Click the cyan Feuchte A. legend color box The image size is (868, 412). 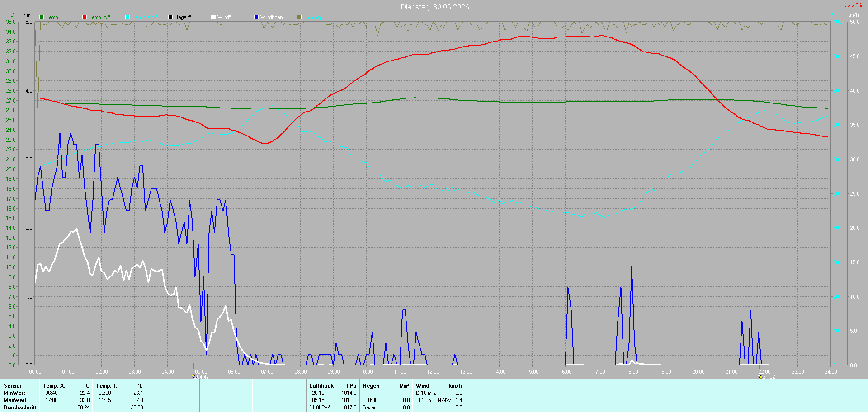[x=127, y=17]
